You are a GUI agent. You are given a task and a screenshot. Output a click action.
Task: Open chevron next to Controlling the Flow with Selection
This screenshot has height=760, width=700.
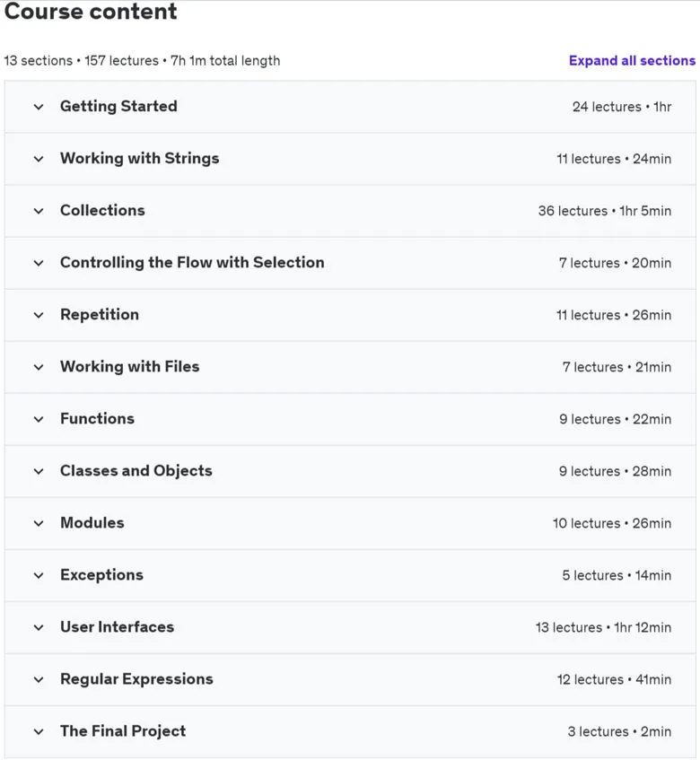point(39,263)
